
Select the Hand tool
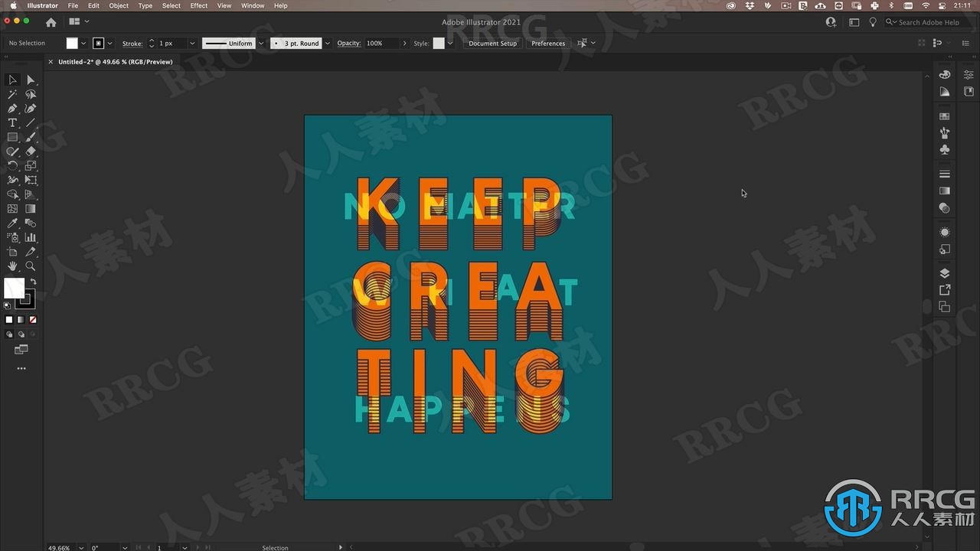12,266
